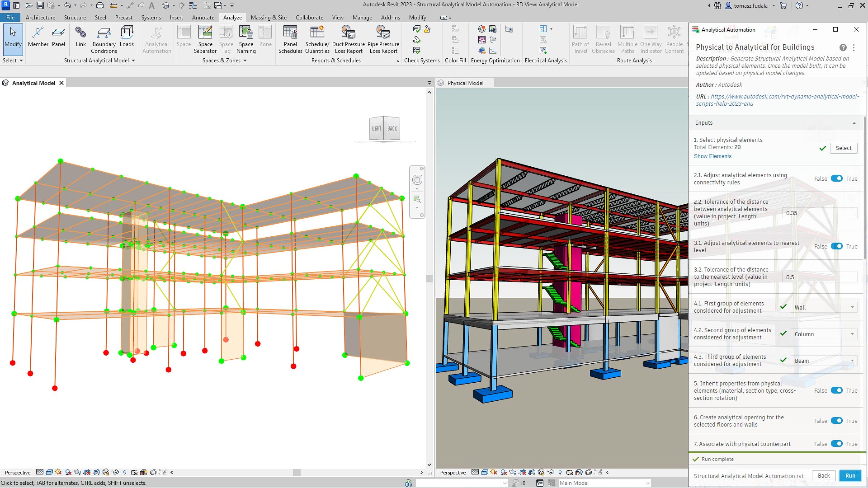
Task: Toggle create analytical opening switch
Action: pos(836,421)
